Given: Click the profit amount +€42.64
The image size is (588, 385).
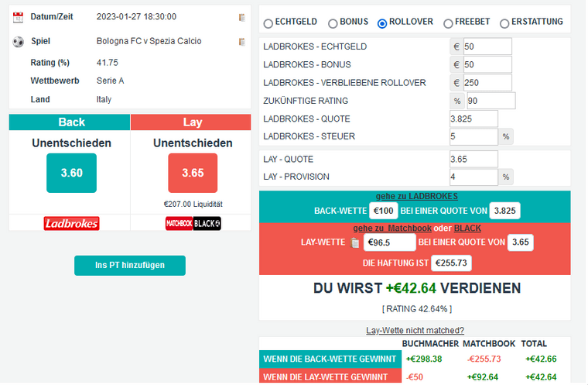Looking at the screenshot, I should point(411,288).
